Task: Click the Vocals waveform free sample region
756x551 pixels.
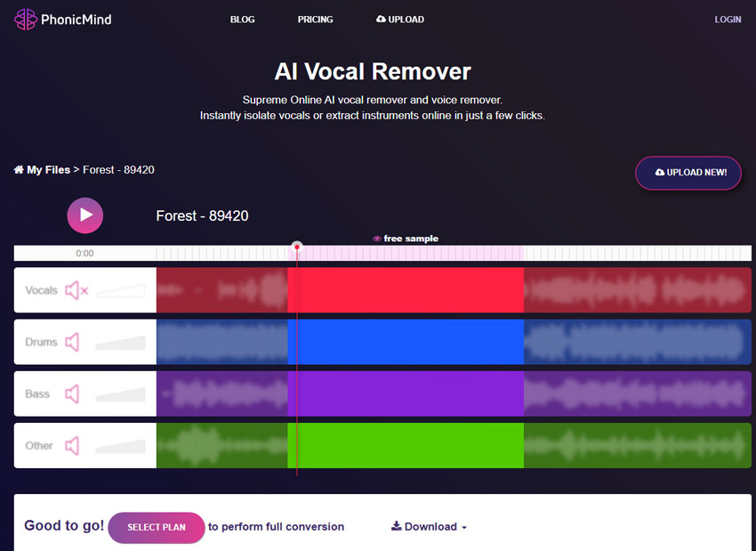Action: 406,290
